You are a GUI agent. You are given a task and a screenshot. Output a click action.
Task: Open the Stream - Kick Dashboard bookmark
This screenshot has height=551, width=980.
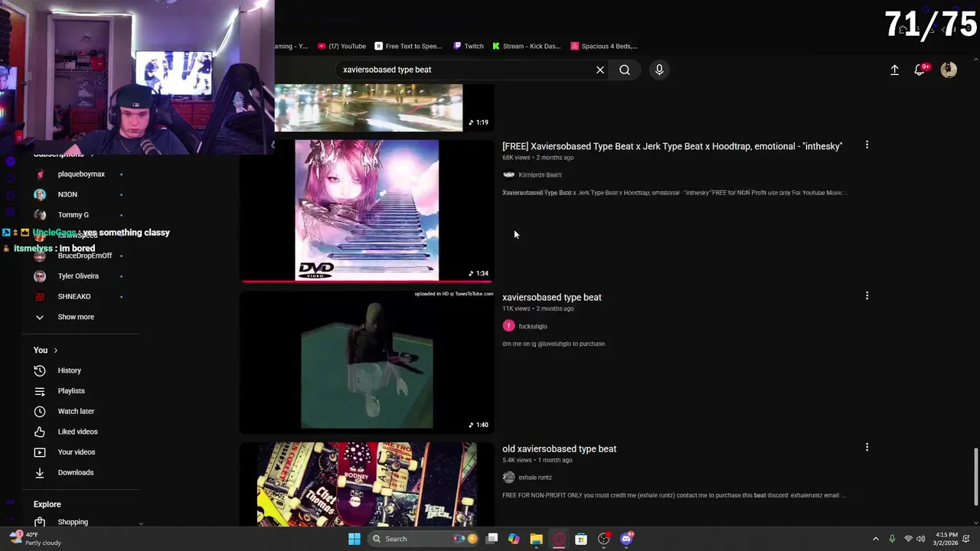tap(527, 46)
